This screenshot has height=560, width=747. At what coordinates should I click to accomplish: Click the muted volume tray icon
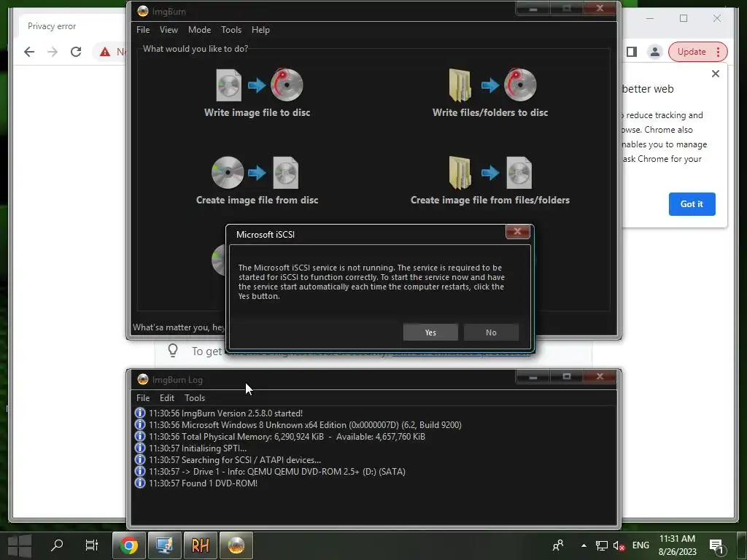coord(619,545)
